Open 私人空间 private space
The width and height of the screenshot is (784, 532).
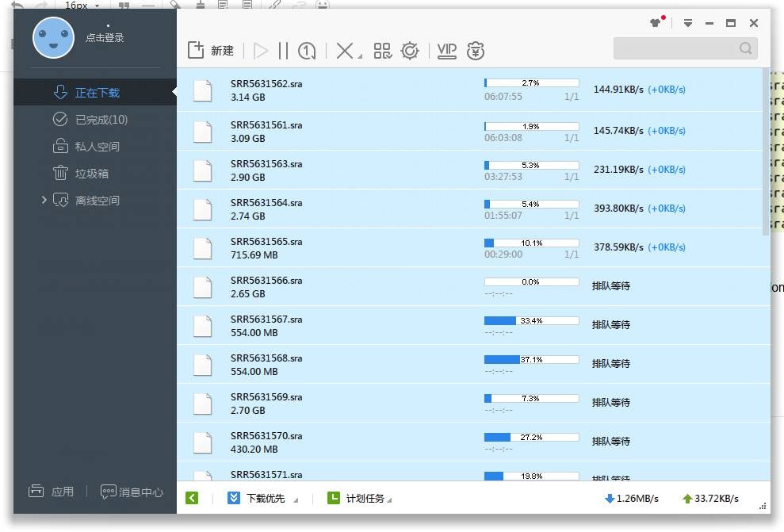click(95, 146)
